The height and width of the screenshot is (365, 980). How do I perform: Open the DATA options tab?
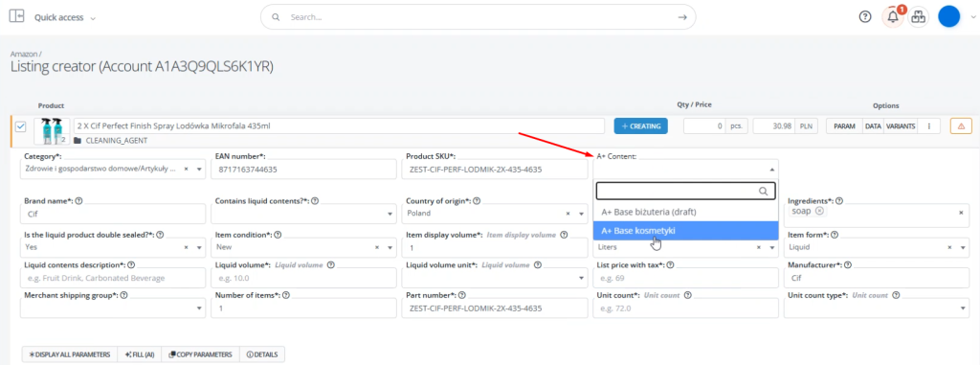[873, 125]
